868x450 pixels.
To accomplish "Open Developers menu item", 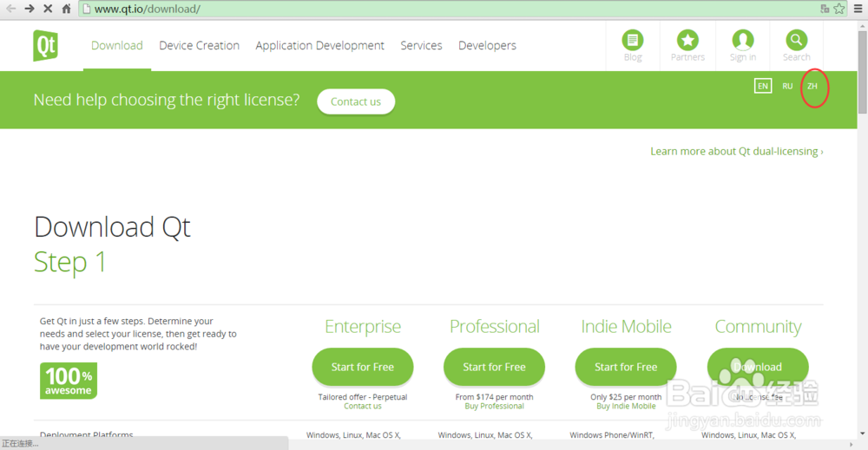I will pyautogui.click(x=487, y=45).
